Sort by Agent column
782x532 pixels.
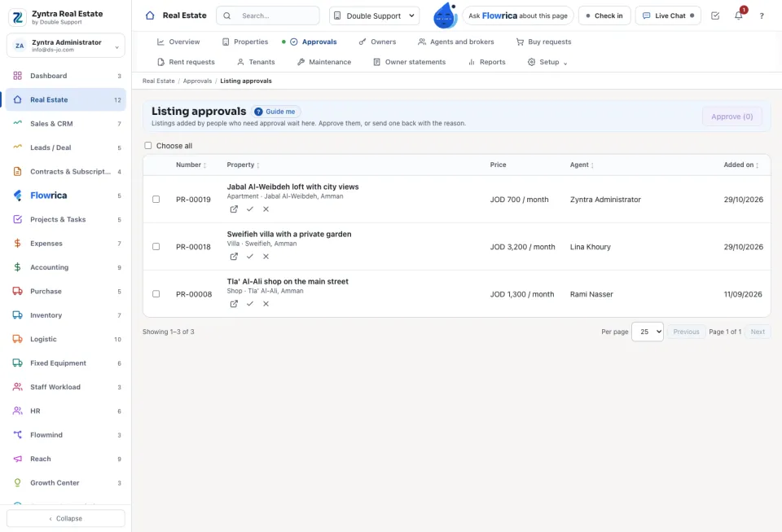582,165
